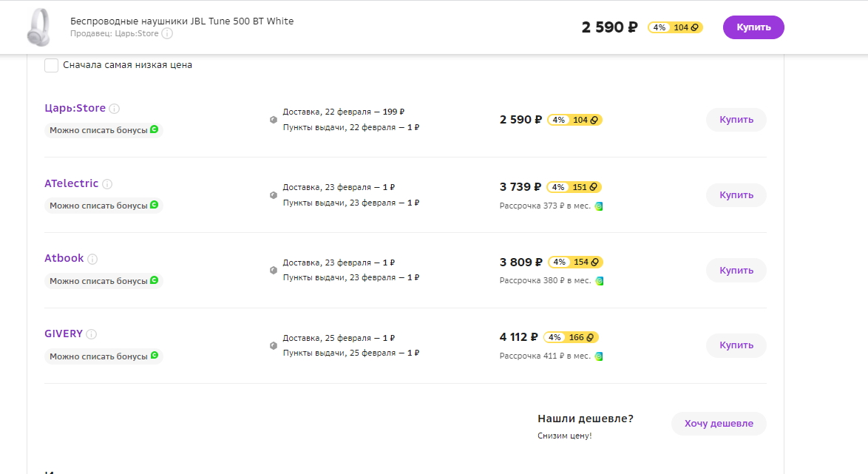Click info icon beside ATelectric seller name
Image resolution: width=868 pixels, height=474 pixels.
pyautogui.click(x=107, y=184)
